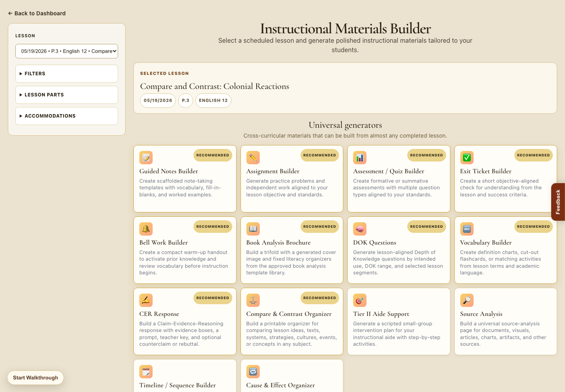Go back to Dashboard
The height and width of the screenshot is (392, 565).
click(x=37, y=13)
